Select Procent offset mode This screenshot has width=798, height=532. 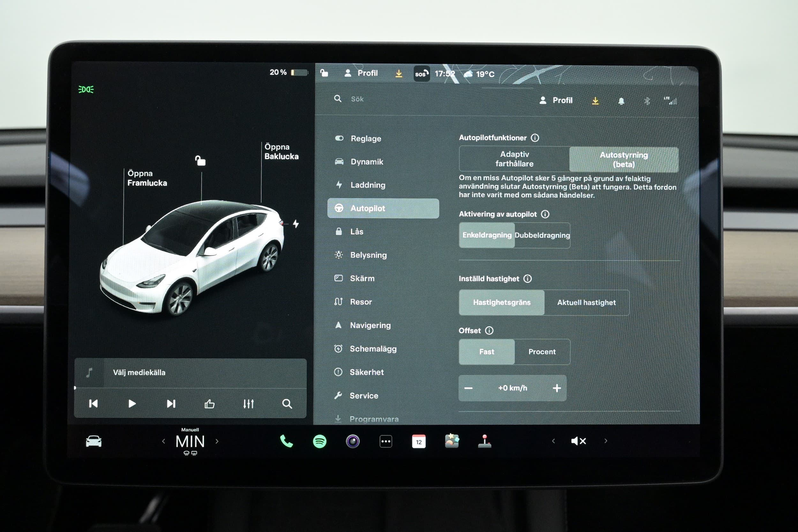pos(542,352)
